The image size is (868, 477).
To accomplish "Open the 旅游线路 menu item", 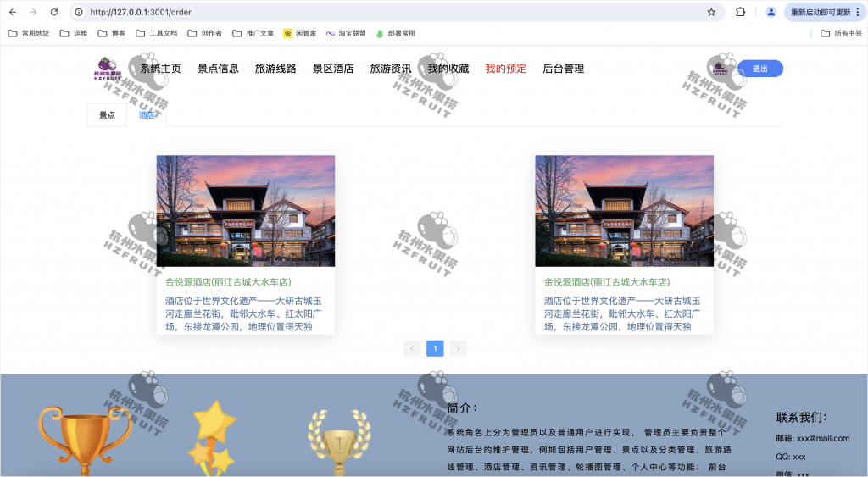I will pos(275,69).
